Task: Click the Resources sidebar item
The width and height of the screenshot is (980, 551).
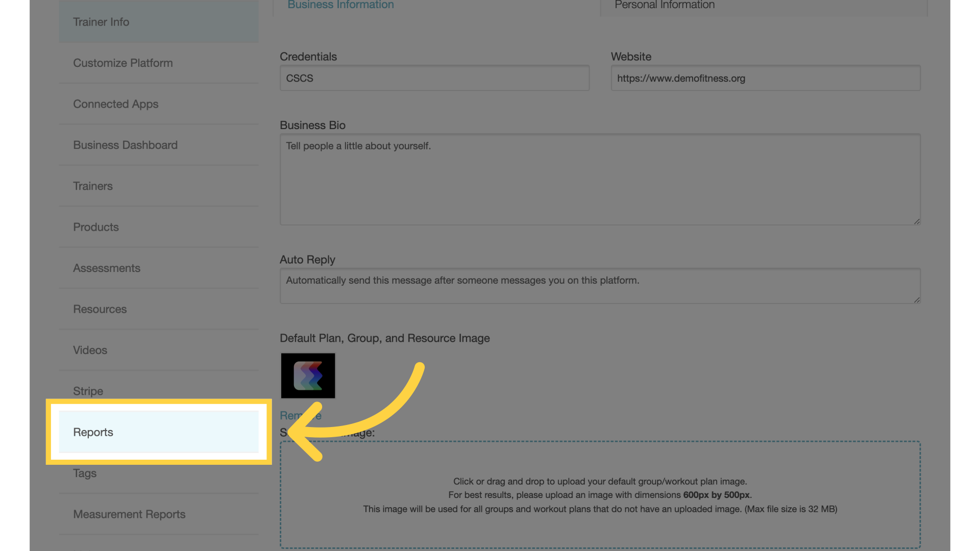Action: [x=100, y=309]
